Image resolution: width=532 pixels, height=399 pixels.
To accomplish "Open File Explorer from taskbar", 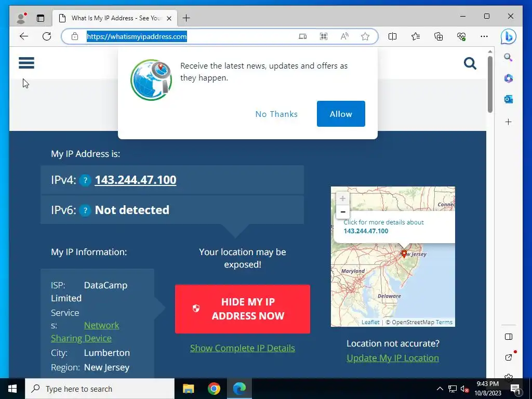I will tap(188, 389).
